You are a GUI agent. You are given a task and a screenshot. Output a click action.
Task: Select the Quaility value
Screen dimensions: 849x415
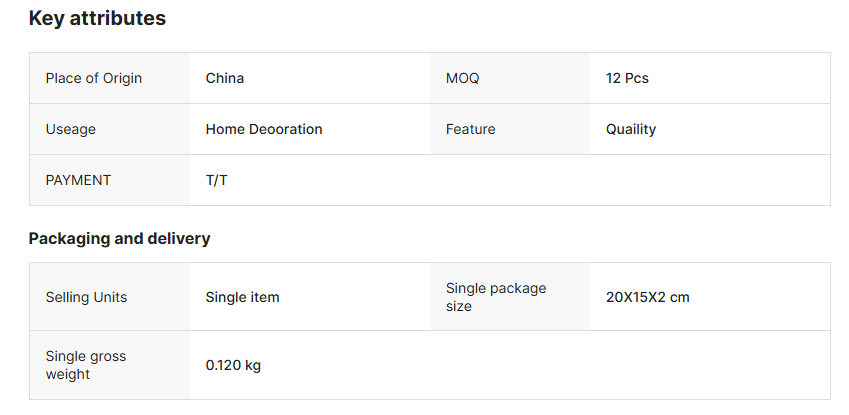tap(631, 129)
